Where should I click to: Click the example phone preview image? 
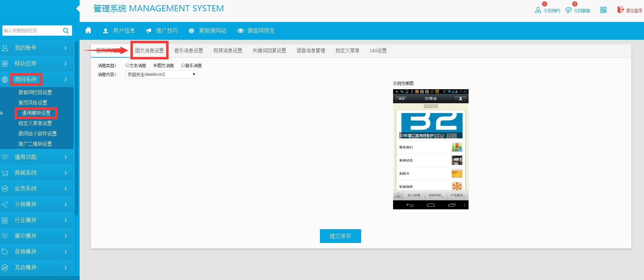pyautogui.click(x=430, y=149)
